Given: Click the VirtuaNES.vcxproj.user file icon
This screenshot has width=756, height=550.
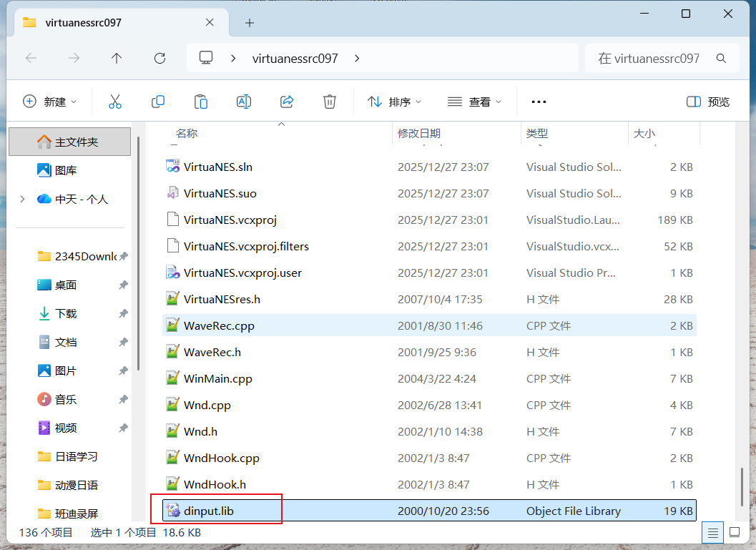Looking at the screenshot, I should click(x=172, y=272).
